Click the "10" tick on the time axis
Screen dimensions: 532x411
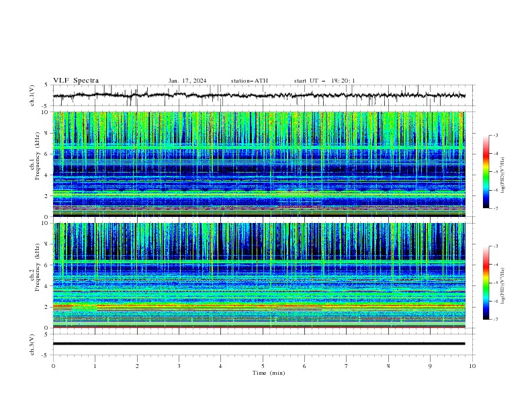click(472, 366)
